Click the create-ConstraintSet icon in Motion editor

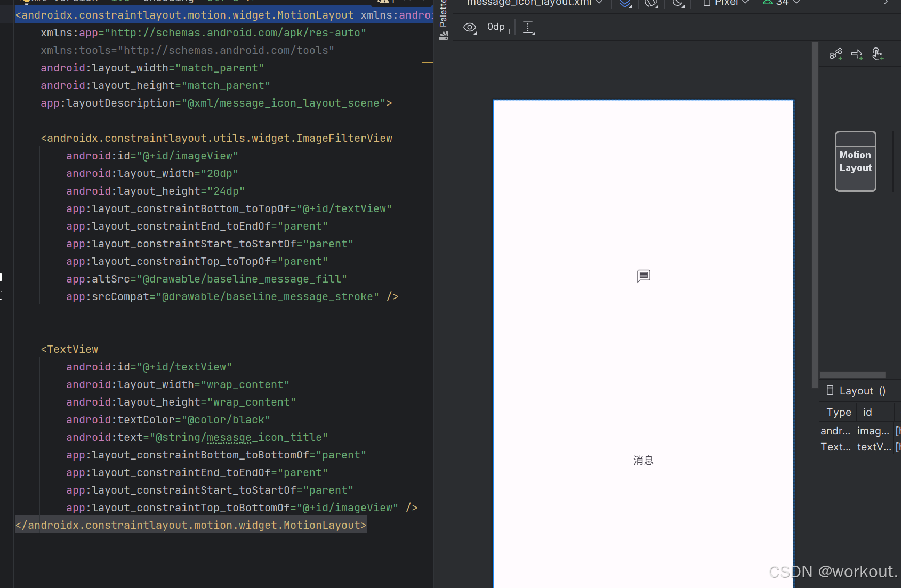[x=836, y=54]
